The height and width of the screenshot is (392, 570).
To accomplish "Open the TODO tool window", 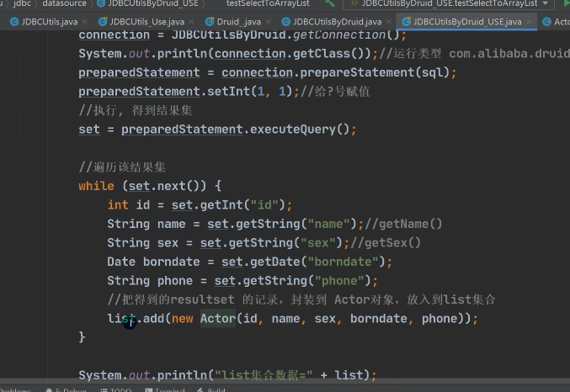I will pos(116,389).
